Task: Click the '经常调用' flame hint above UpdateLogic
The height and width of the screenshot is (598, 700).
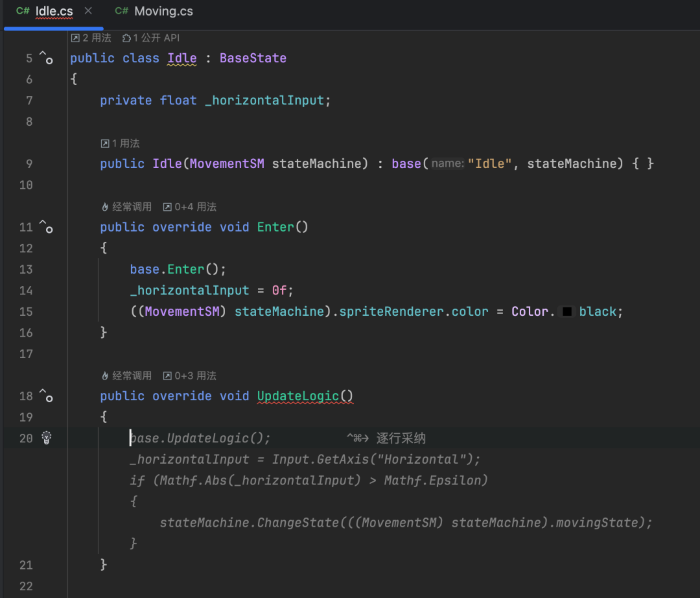Action: (126, 376)
